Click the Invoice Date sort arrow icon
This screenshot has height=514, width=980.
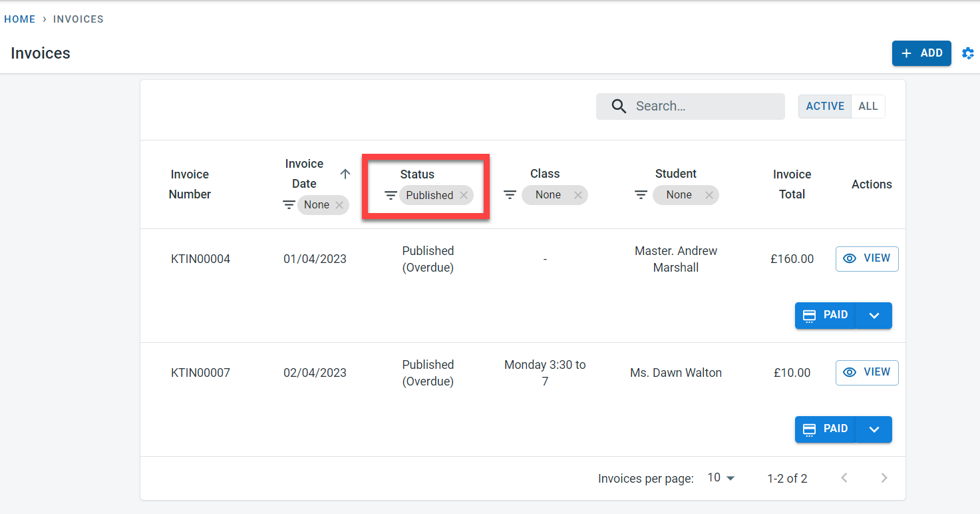coord(345,174)
